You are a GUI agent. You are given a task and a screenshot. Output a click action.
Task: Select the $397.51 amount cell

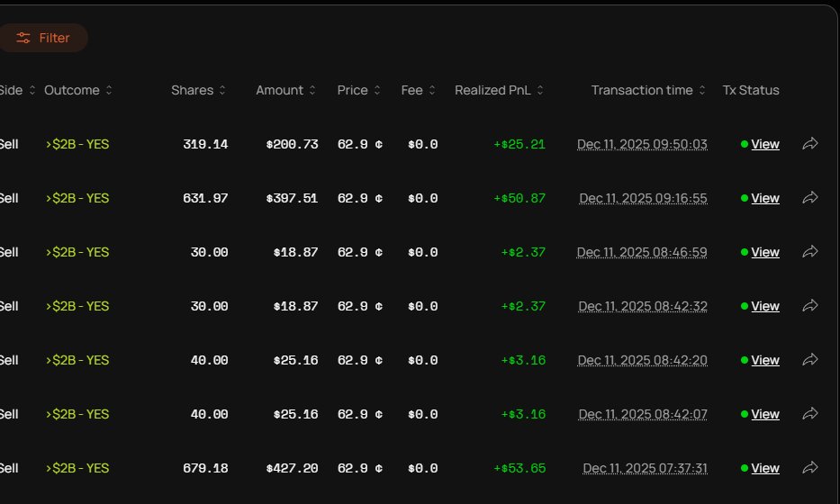point(292,198)
